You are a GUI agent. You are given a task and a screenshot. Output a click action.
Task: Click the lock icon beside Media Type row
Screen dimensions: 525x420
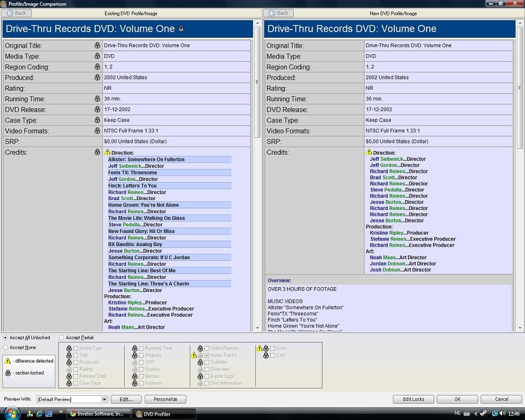pyautogui.click(x=97, y=56)
